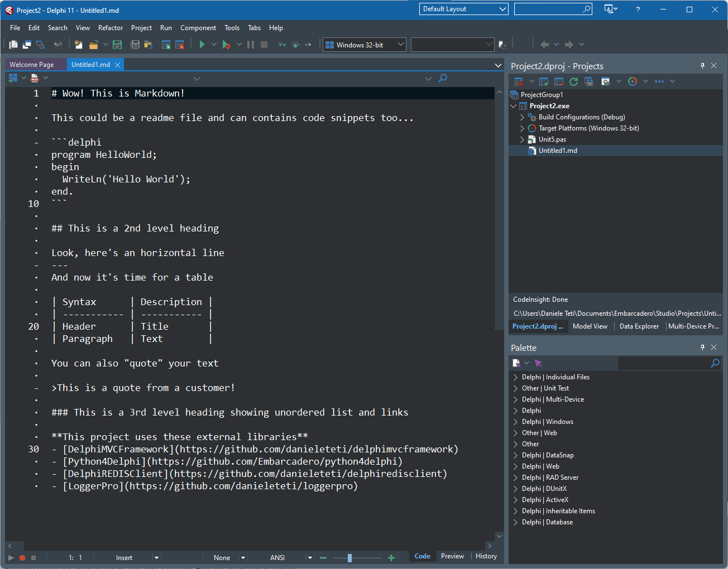
Task: Click the Stop program square icon
Action: tap(264, 45)
